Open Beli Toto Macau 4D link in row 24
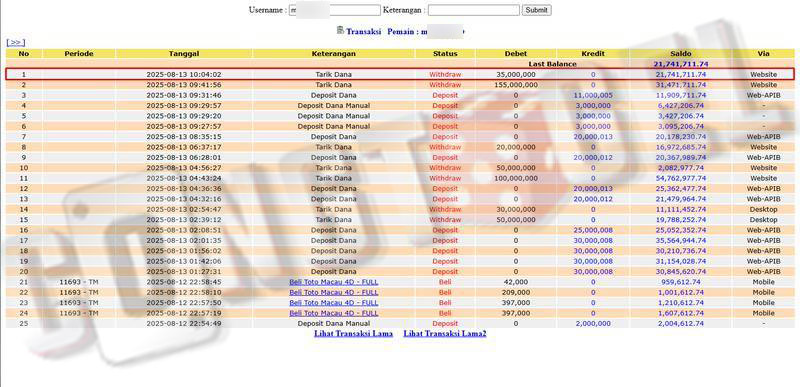This screenshot has height=387, width=800. tap(334, 313)
